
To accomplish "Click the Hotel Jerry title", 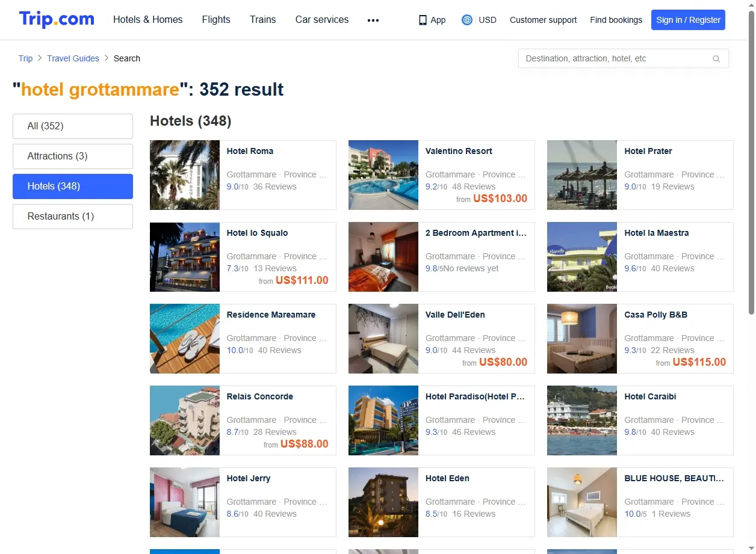I will 249,478.
